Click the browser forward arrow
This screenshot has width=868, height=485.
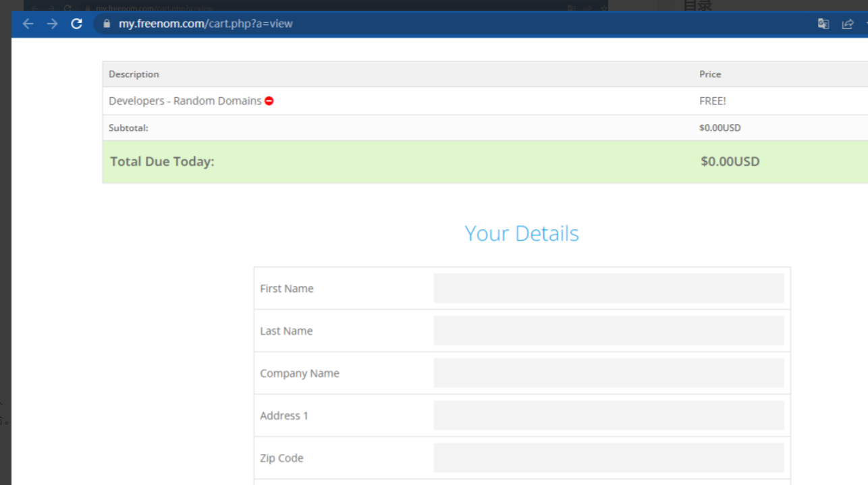coord(52,24)
